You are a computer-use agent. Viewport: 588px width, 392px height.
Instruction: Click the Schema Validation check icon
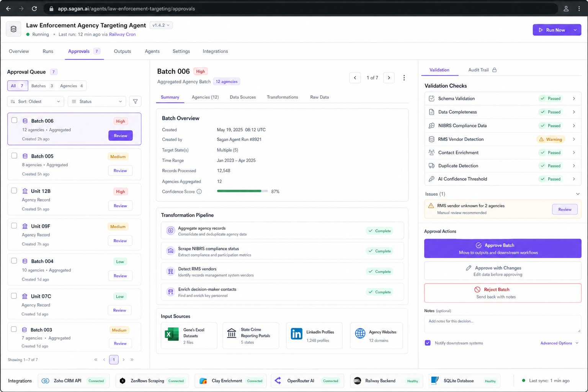431,98
